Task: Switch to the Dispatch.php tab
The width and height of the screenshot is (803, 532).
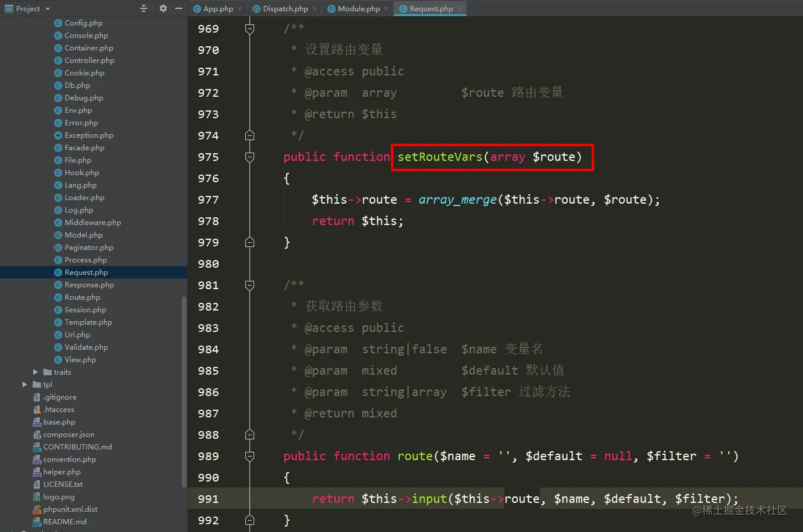Action: [x=286, y=8]
